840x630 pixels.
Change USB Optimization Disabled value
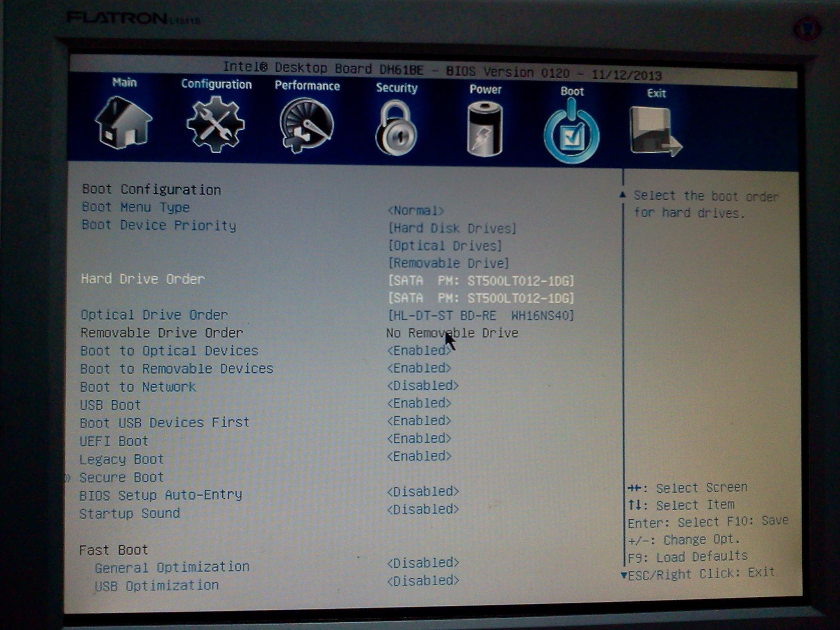(x=423, y=580)
